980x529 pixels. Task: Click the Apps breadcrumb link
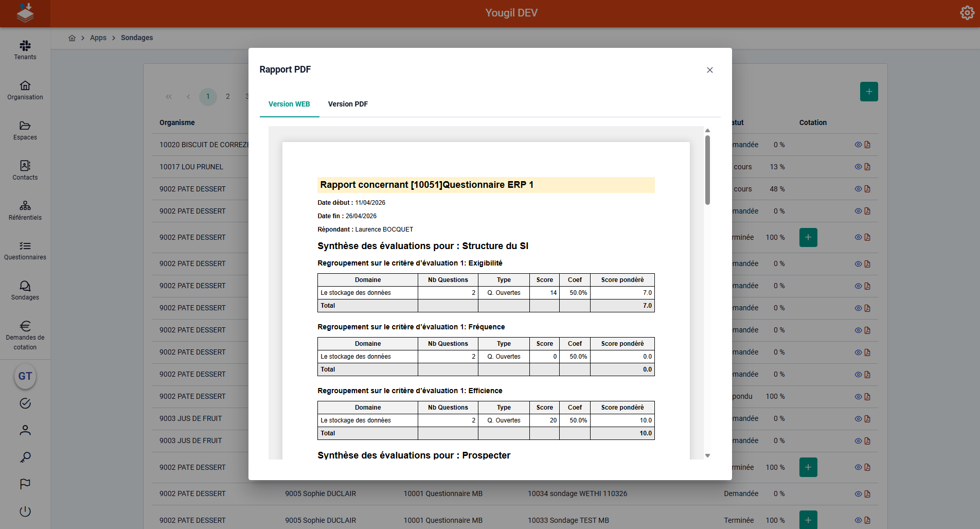coord(98,38)
